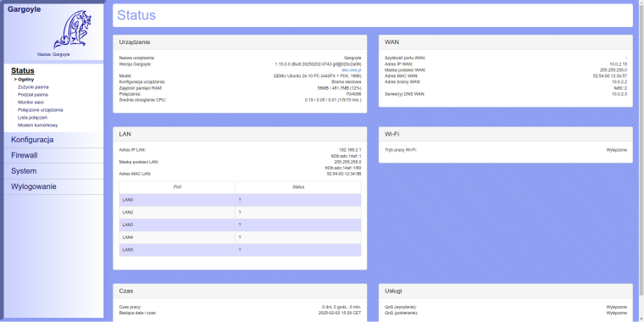Click the connections value 70/4096
Screen dimensions: 644x322
[x=354, y=94]
